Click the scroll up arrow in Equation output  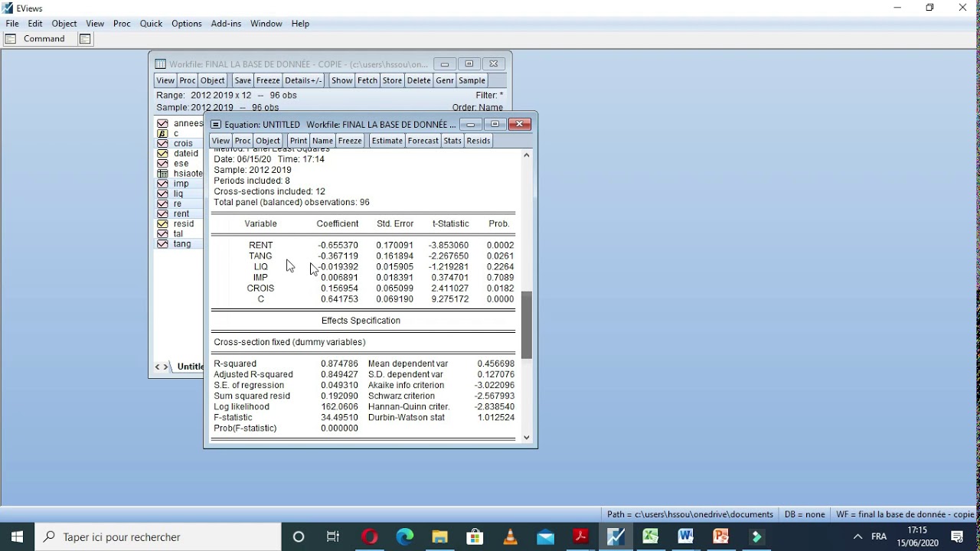[x=527, y=155]
